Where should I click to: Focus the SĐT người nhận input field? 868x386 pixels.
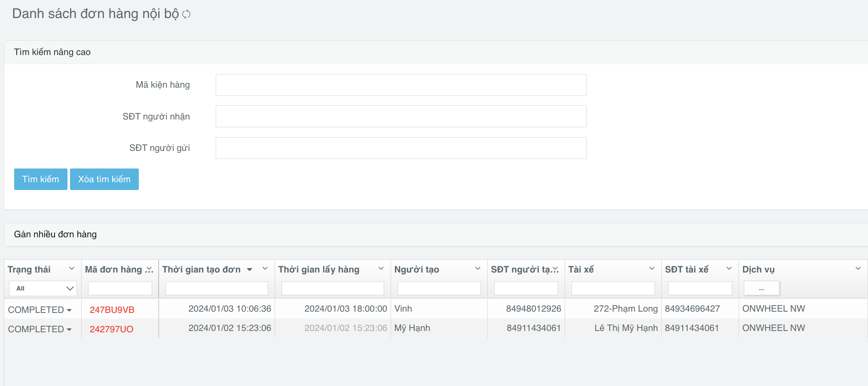pyautogui.click(x=401, y=116)
